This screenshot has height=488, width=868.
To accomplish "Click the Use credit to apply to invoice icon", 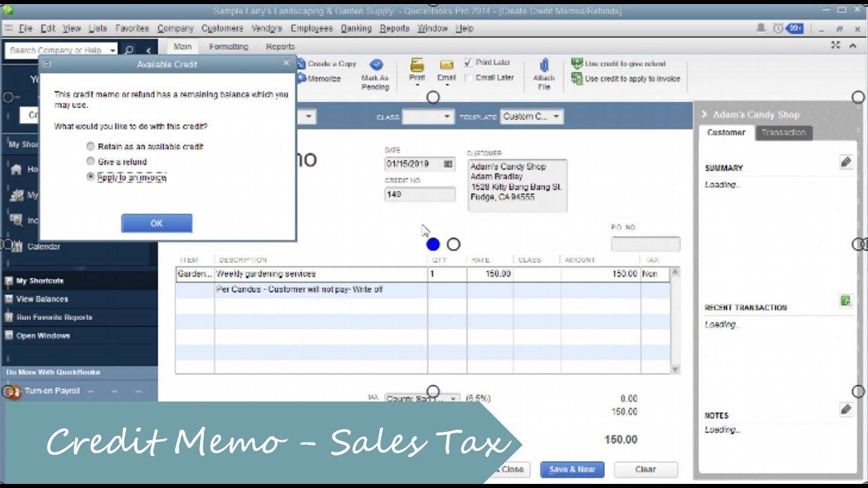I will [577, 79].
